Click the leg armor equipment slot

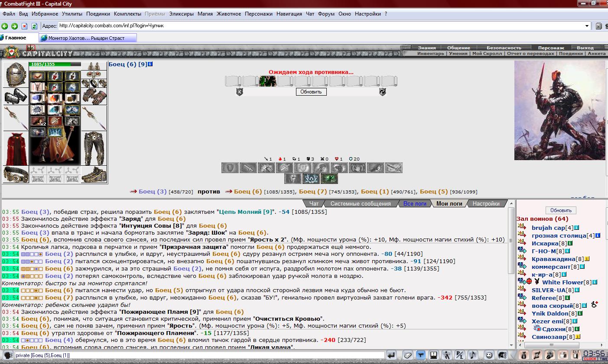pyautogui.click(x=94, y=149)
